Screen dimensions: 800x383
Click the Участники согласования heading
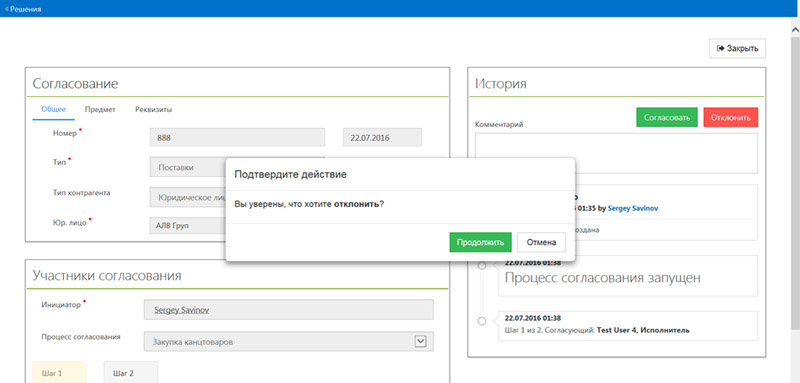pos(107,276)
